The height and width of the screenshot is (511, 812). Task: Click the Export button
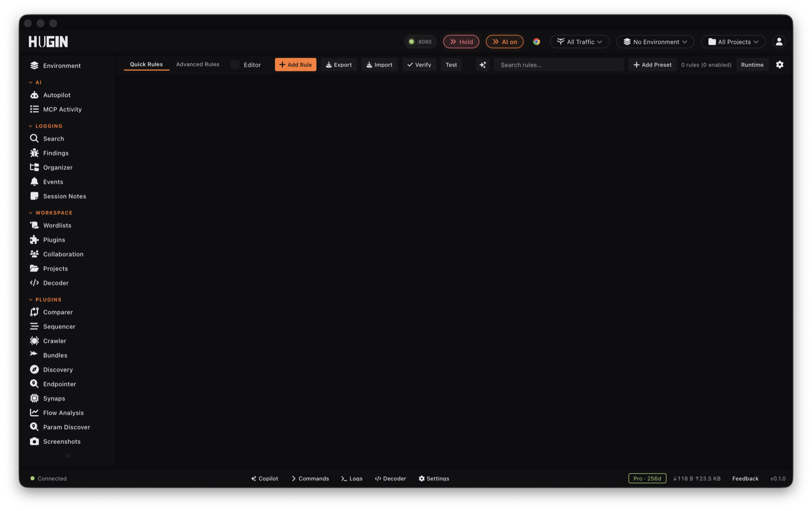pyautogui.click(x=339, y=65)
